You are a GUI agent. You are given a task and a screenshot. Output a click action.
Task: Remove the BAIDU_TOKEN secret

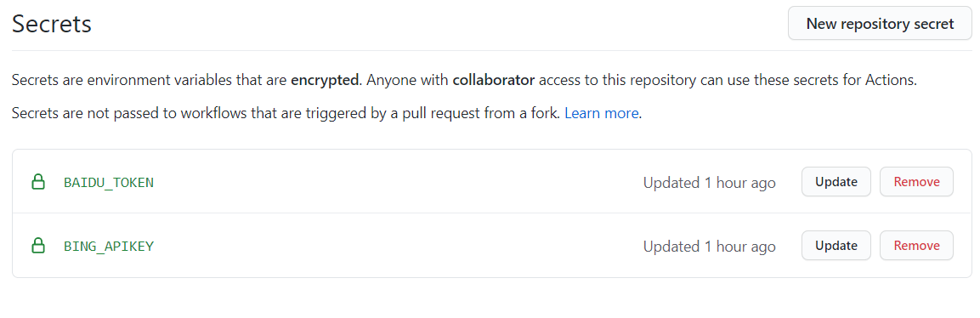916,182
